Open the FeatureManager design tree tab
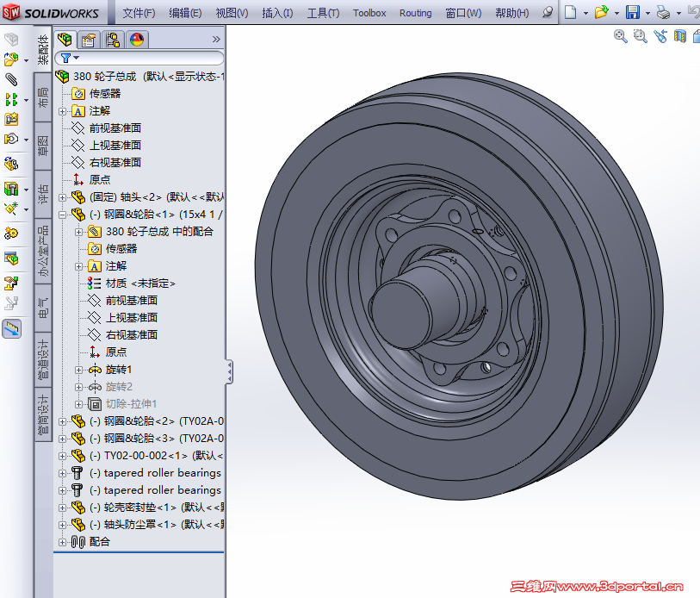This screenshot has height=598, width=700. pyautogui.click(x=65, y=40)
